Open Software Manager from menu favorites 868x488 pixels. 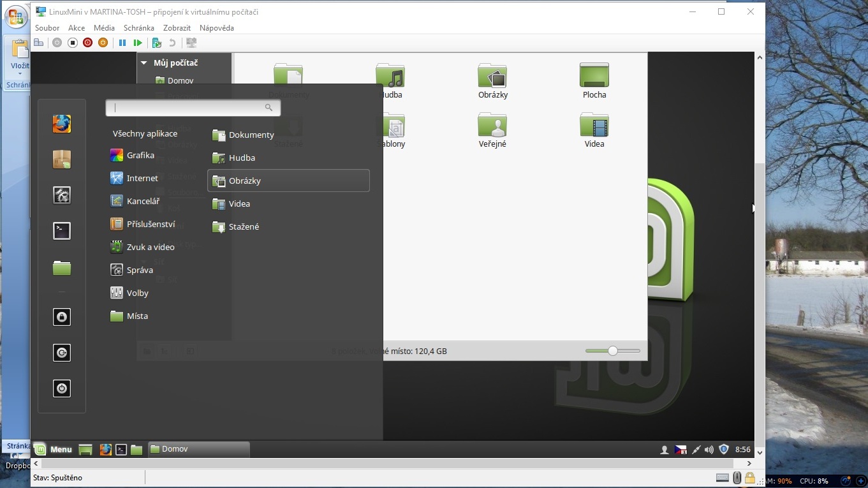(x=62, y=159)
